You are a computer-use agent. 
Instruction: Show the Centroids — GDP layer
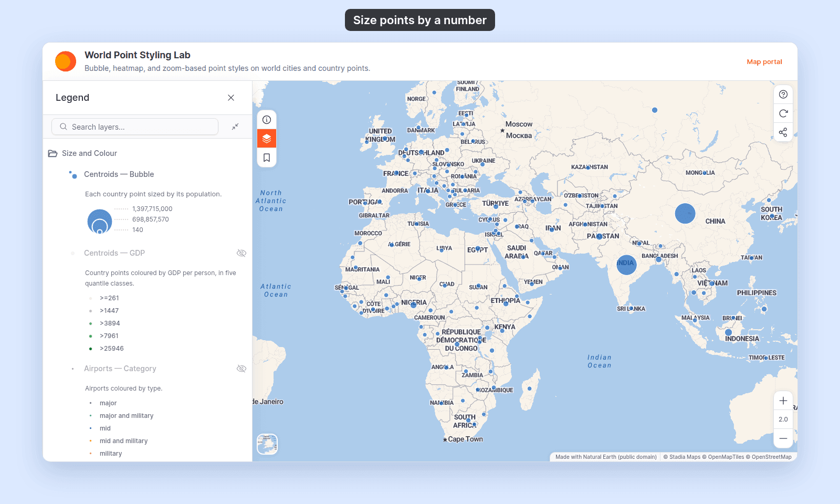241,253
